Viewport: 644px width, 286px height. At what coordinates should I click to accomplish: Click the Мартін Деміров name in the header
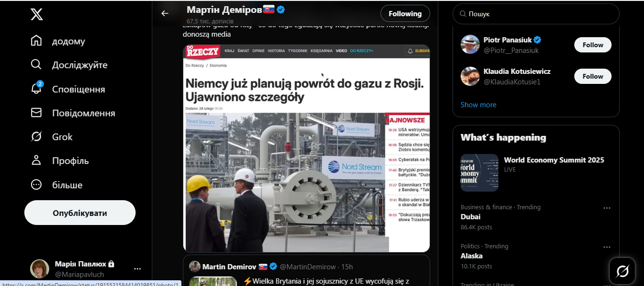tap(224, 10)
